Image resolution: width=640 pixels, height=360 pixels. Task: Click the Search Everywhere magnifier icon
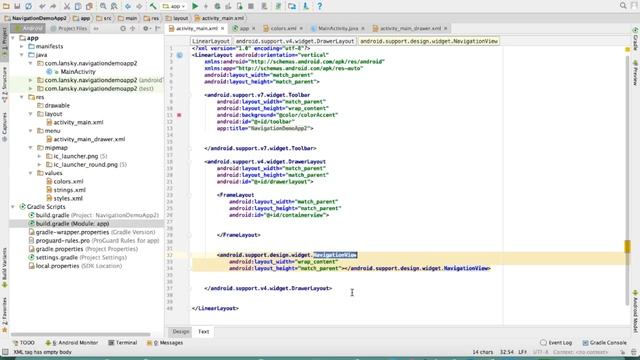pos(623,5)
